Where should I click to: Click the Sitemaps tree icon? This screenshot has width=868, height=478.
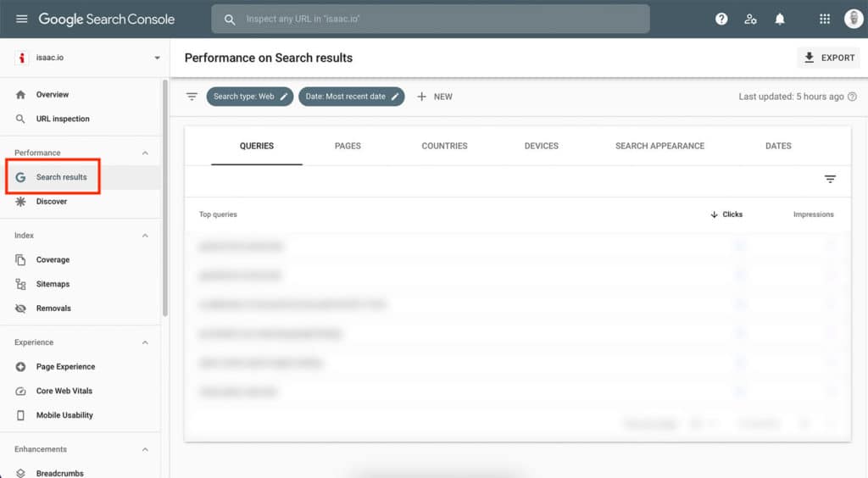[20, 284]
